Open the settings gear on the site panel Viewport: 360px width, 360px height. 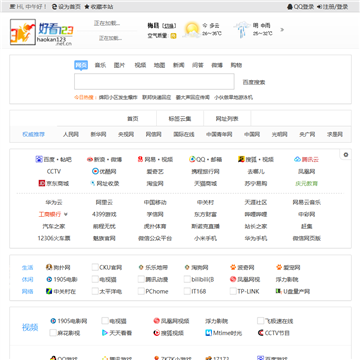coord(346,155)
